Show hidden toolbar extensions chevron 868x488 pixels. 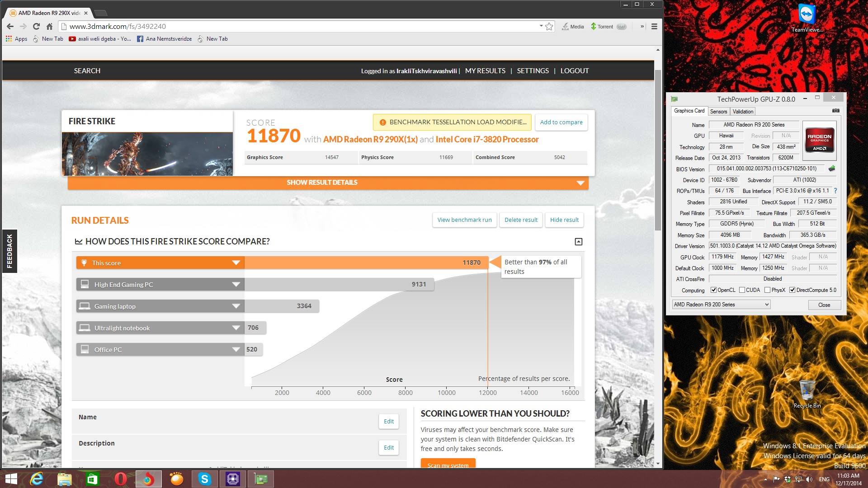coord(642,27)
